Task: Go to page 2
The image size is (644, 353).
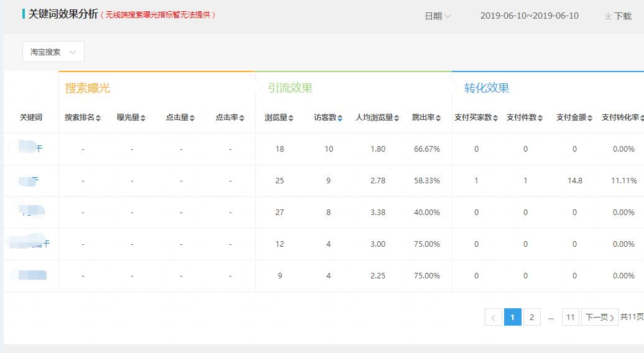Action: coord(531,318)
